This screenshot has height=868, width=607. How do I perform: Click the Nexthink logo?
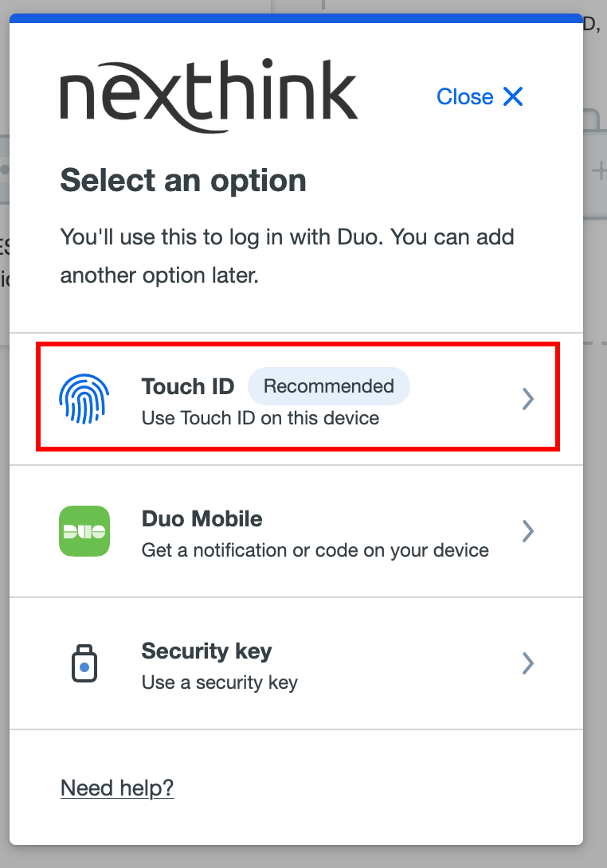209,96
